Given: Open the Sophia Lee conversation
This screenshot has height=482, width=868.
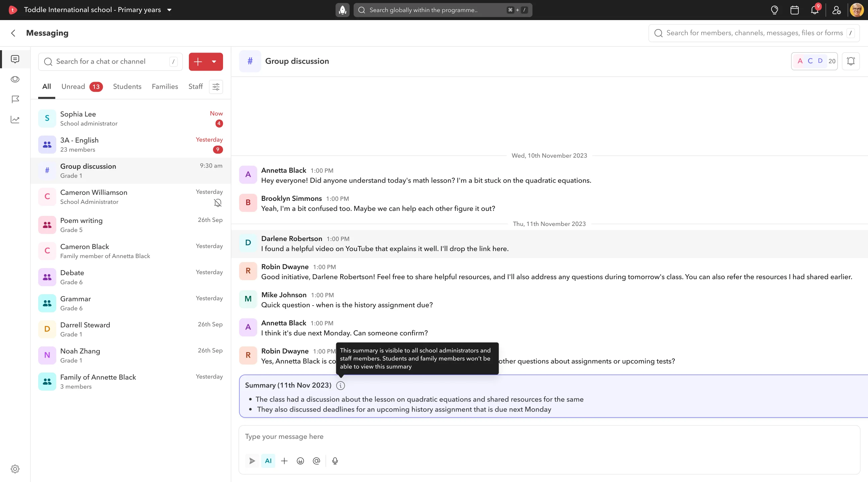Looking at the screenshot, I should pyautogui.click(x=130, y=118).
